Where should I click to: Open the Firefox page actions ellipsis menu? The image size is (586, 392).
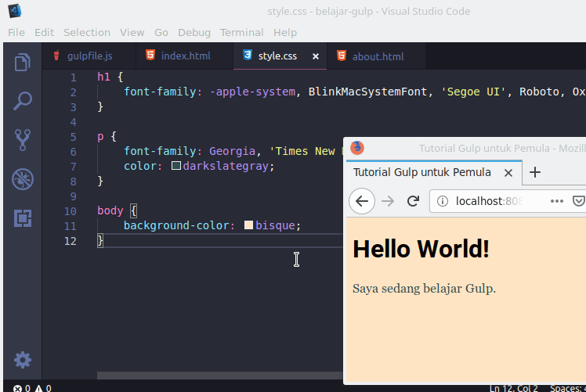coord(557,201)
